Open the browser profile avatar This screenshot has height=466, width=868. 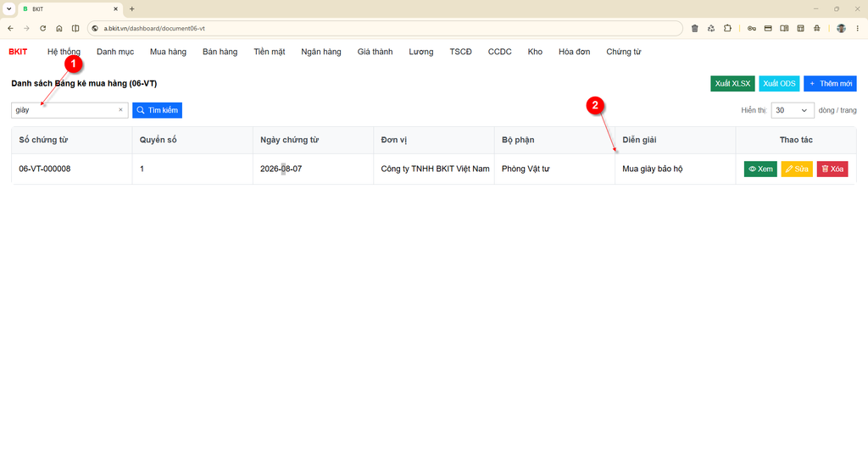tap(841, 28)
